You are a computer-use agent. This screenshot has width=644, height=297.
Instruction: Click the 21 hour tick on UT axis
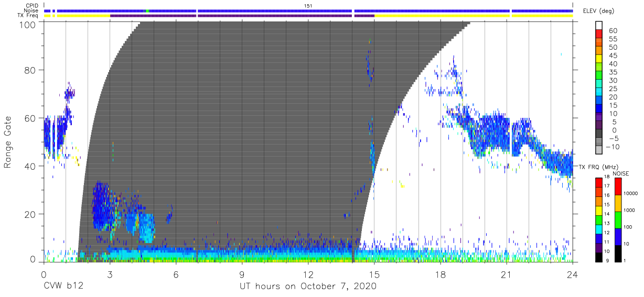[506, 274]
